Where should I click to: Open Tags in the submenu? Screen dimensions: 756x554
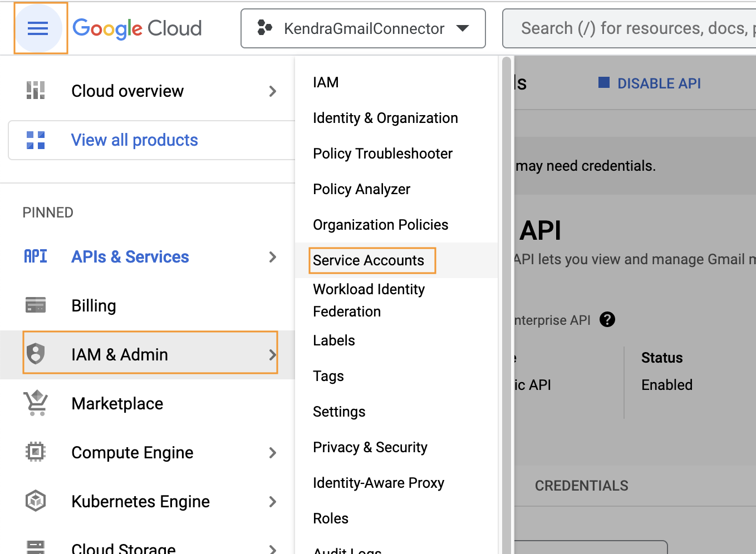(x=328, y=376)
